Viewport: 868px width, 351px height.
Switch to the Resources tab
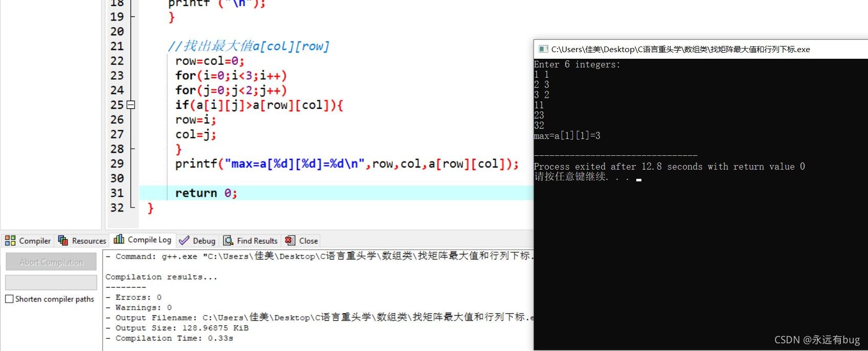82,241
